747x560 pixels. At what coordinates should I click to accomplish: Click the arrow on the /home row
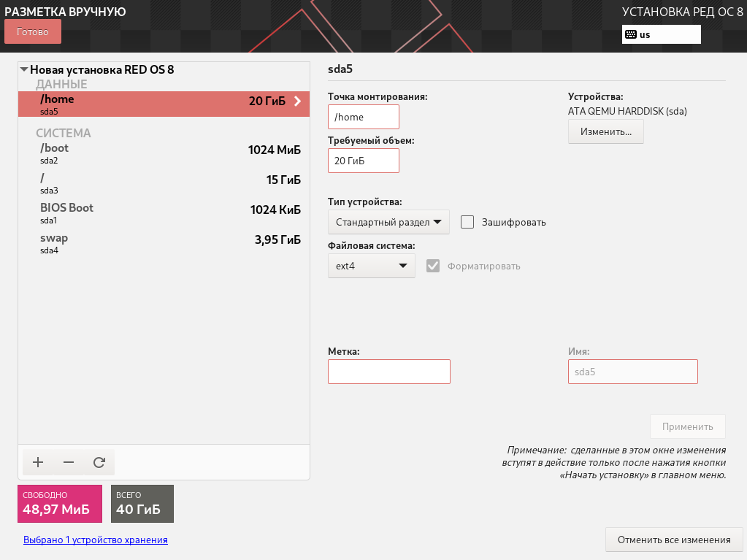(x=298, y=101)
